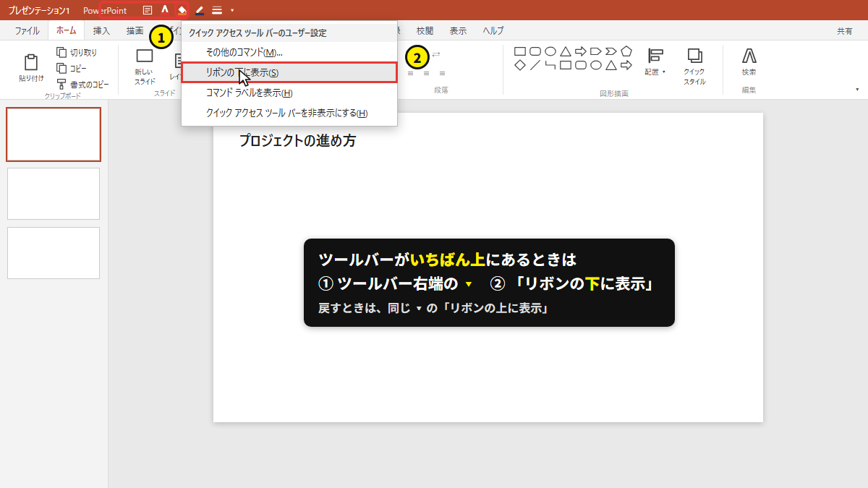The image size is (868, 488).
Task: Select the second slide thumbnail
Action: pos(54,194)
